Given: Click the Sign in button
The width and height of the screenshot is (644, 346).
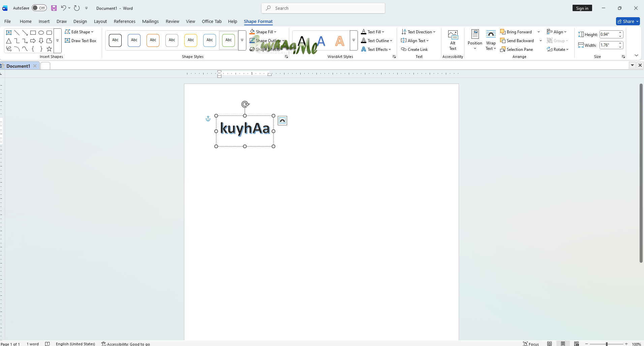Looking at the screenshot, I should click(582, 8).
